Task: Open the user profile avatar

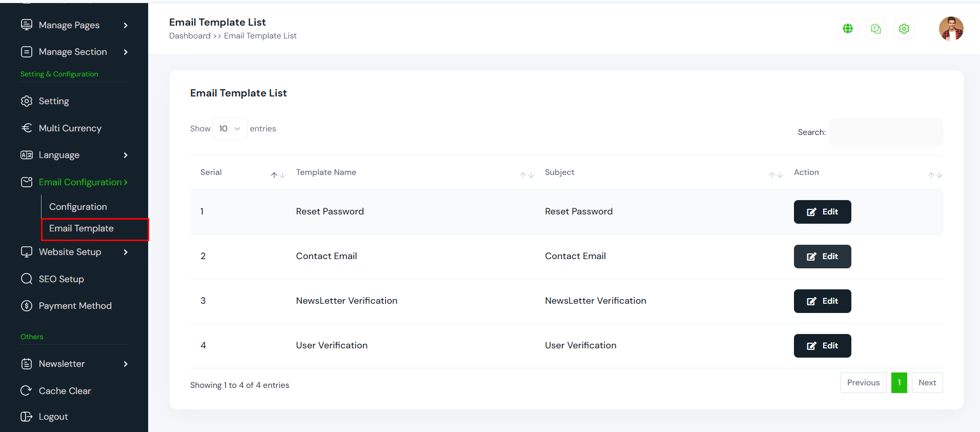Action: [x=951, y=28]
